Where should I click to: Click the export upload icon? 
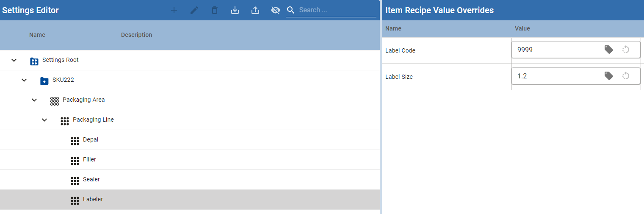255,10
